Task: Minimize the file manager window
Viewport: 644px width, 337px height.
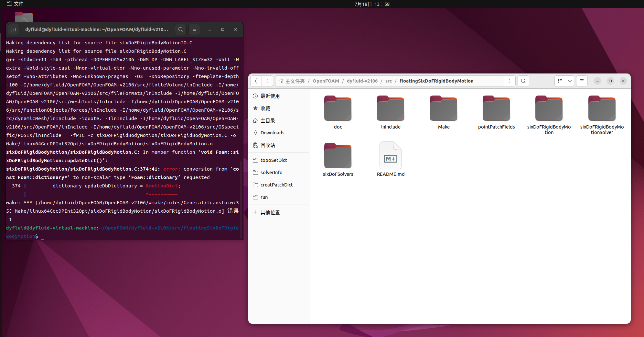Action: point(597,81)
